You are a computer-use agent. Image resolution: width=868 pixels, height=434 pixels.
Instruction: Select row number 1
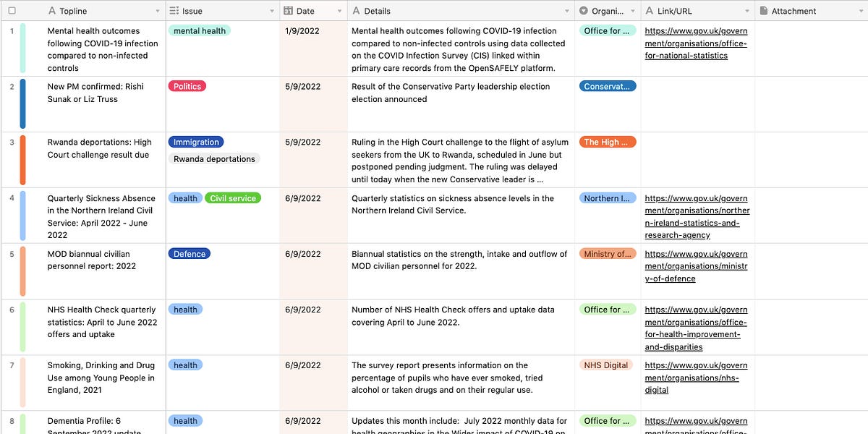click(x=12, y=30)
